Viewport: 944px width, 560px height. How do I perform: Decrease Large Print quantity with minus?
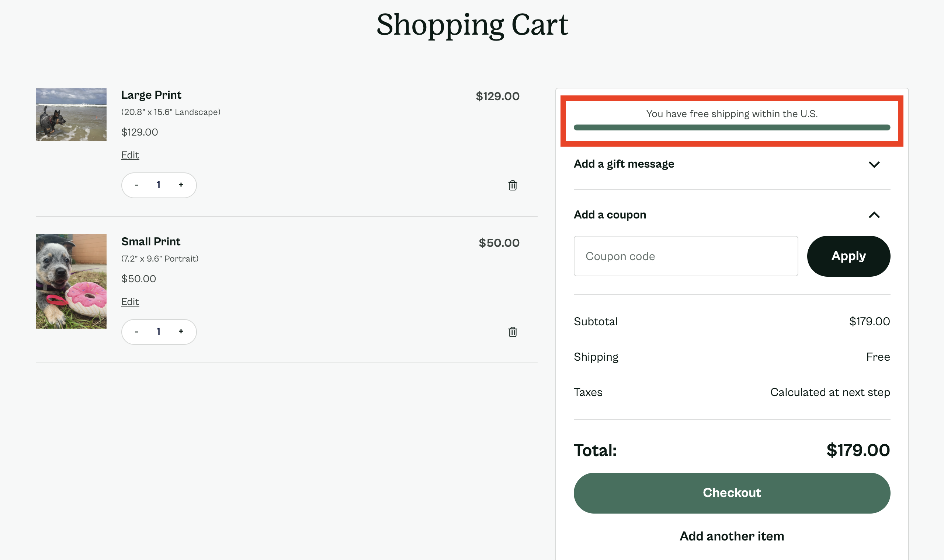pos(136,185)
